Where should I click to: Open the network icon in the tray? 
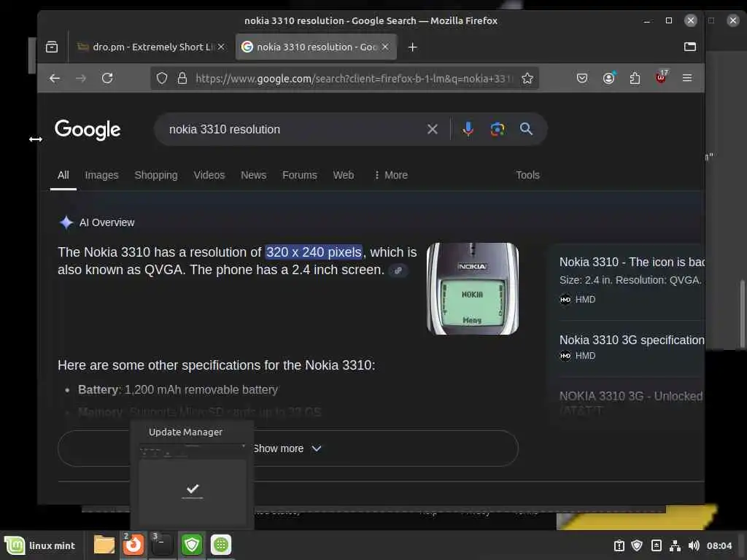click(x=675, y=545)
